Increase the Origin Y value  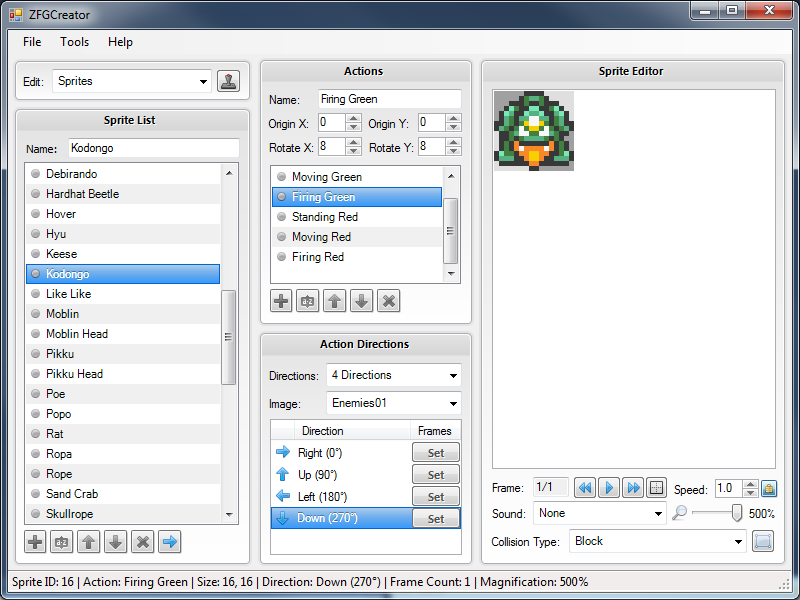coord(453,118)
